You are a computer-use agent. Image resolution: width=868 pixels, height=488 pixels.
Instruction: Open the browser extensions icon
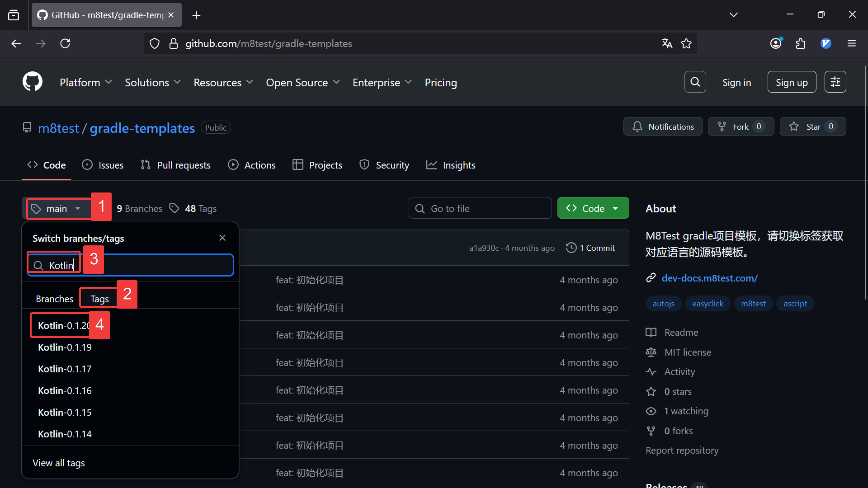[x=800, y=43]
